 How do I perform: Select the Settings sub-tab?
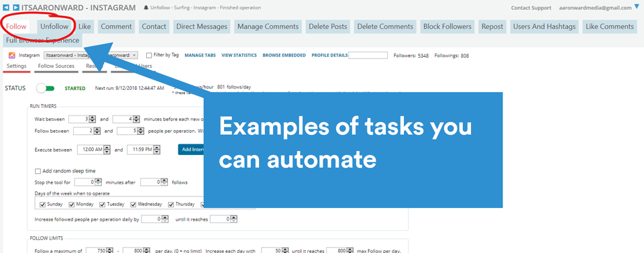pos(17,66)
